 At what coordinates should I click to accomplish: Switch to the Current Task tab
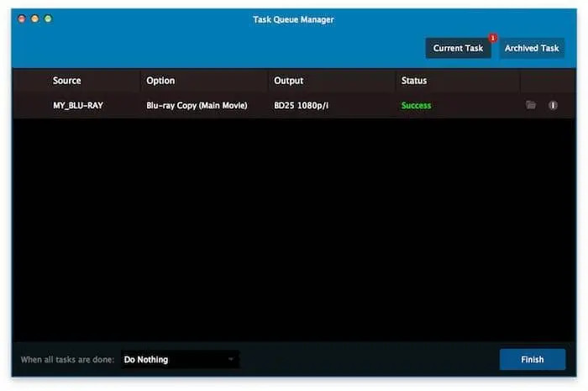pos(458,48)
